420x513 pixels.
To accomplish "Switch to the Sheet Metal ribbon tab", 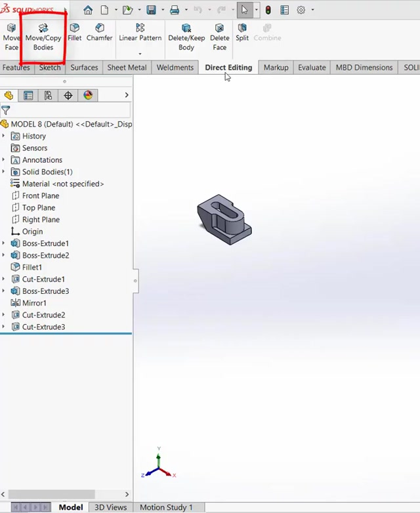I will (x=127, y=68).
